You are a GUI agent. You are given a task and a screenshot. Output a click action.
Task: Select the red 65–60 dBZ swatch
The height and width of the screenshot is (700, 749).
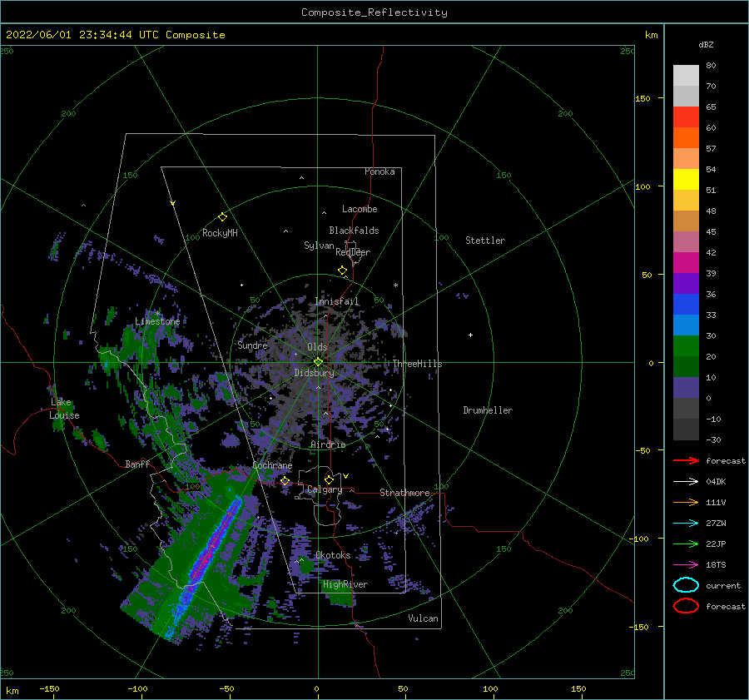click(686, 117)
